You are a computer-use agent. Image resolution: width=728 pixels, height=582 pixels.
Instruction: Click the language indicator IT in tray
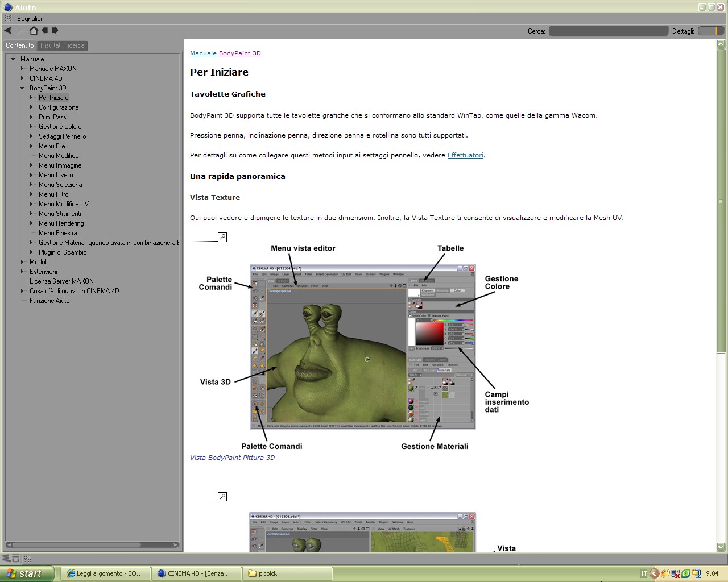click(x=643, y=573)
